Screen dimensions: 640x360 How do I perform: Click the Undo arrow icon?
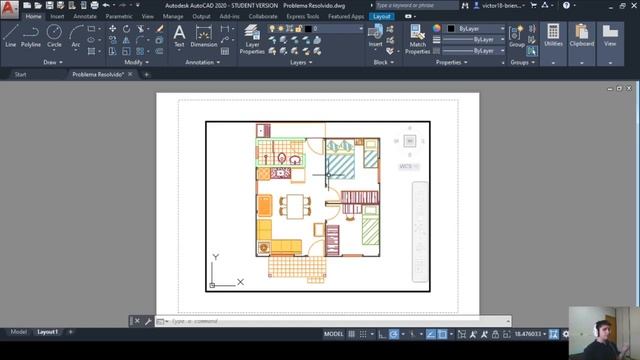pos(106,5)
